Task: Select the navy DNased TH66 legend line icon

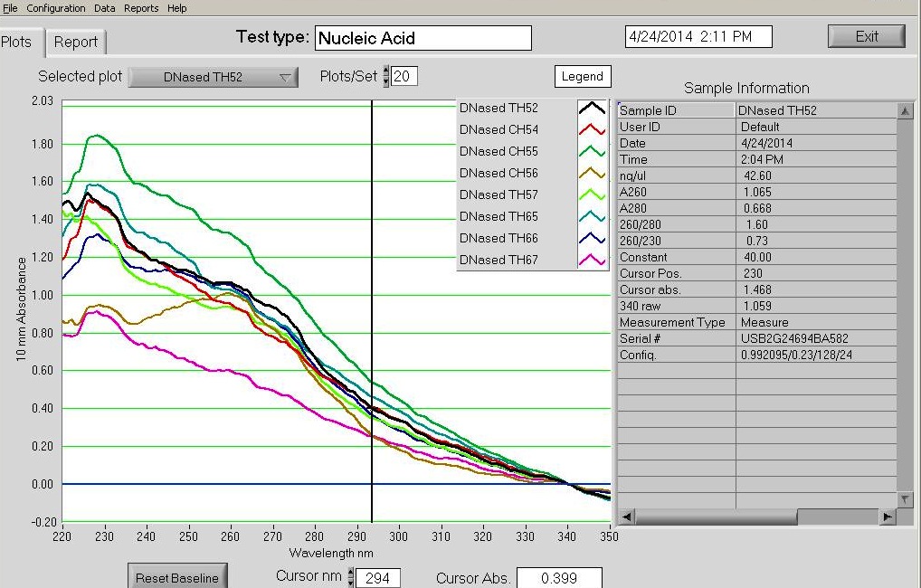Action: [592, 239]
